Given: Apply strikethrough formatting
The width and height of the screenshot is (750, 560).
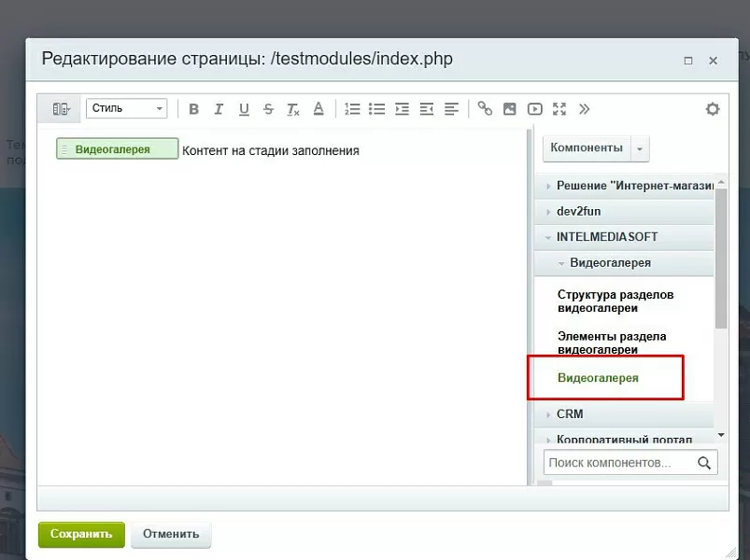Looking at the screenshot, I should tap(268, 109).
